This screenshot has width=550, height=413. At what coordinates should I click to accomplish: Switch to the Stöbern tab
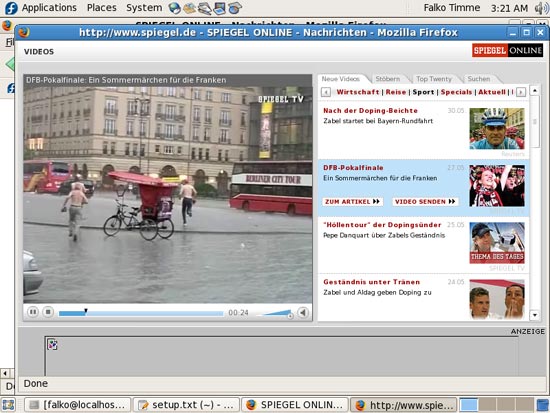coord(388,79)
